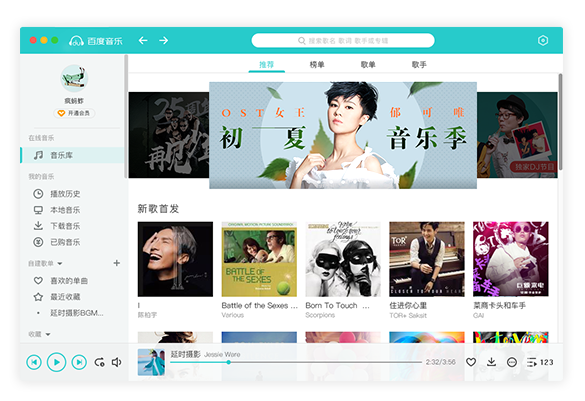This screenshot has width=585, height=401.
Task: Open 本地音乐 local music
Action: click(65, 210)
